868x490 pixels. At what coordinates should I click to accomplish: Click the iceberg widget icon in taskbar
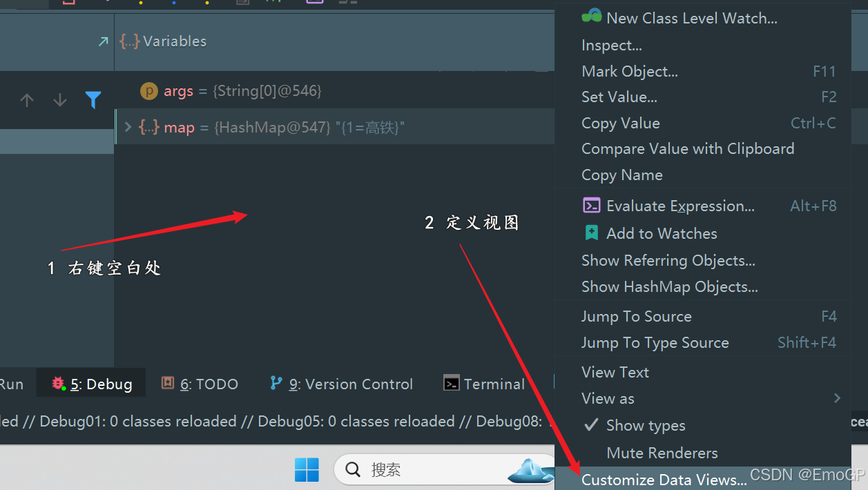coord(532,471)
